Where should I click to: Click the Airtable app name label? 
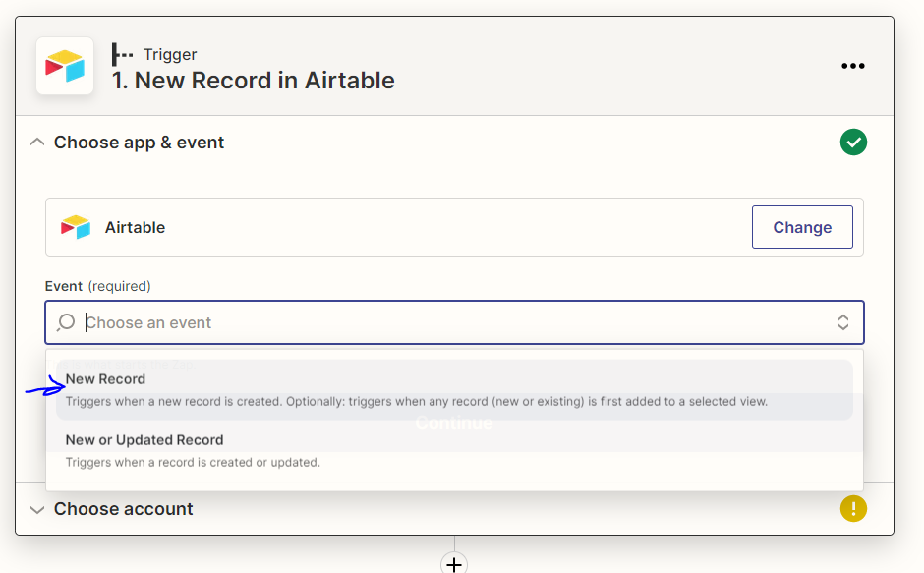coord(135,228)
